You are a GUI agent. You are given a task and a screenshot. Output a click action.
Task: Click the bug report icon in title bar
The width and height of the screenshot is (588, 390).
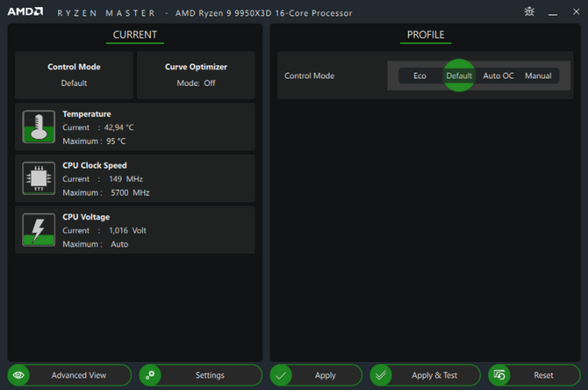[x=529, y=12]
